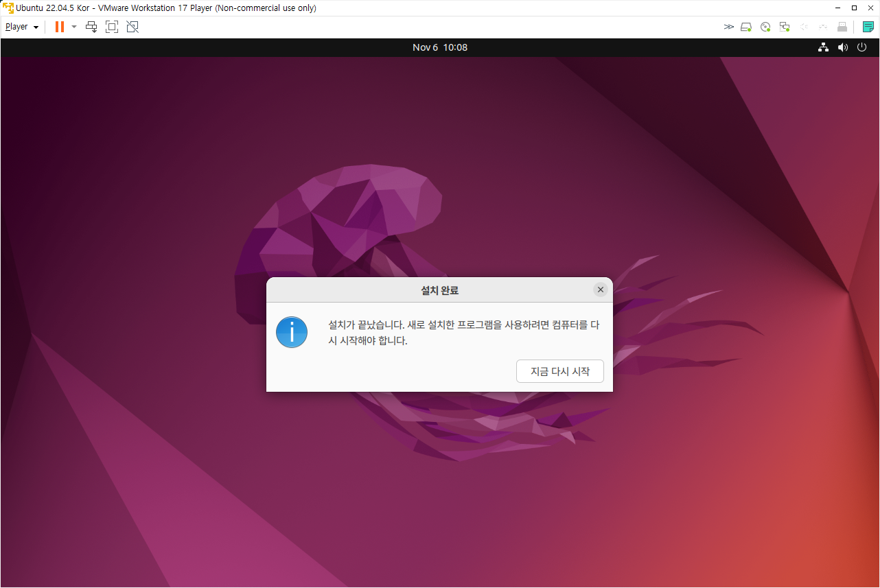Click the 설치가 끝났습니다 message text
880x588 pixels.
click(x=464, y=332)
